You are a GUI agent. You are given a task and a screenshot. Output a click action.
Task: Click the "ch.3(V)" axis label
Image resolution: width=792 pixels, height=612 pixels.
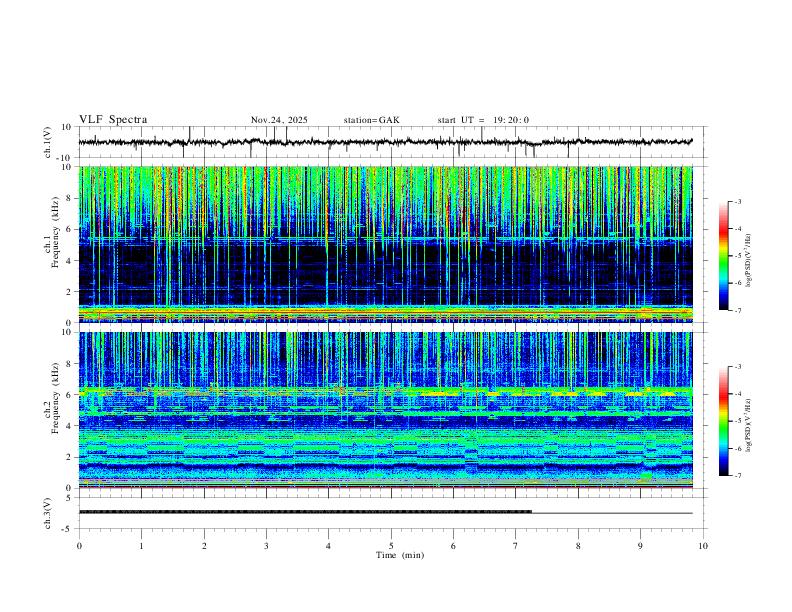coord(48,513)
